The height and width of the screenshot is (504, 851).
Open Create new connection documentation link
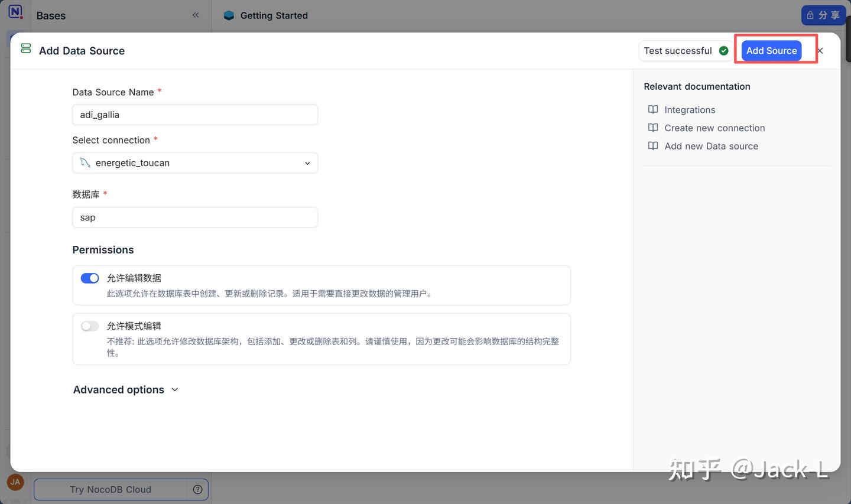(714, 128)
